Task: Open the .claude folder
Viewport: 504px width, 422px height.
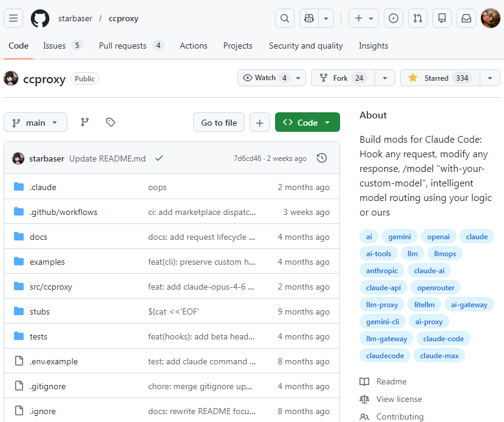Action: tap(43, 187)
